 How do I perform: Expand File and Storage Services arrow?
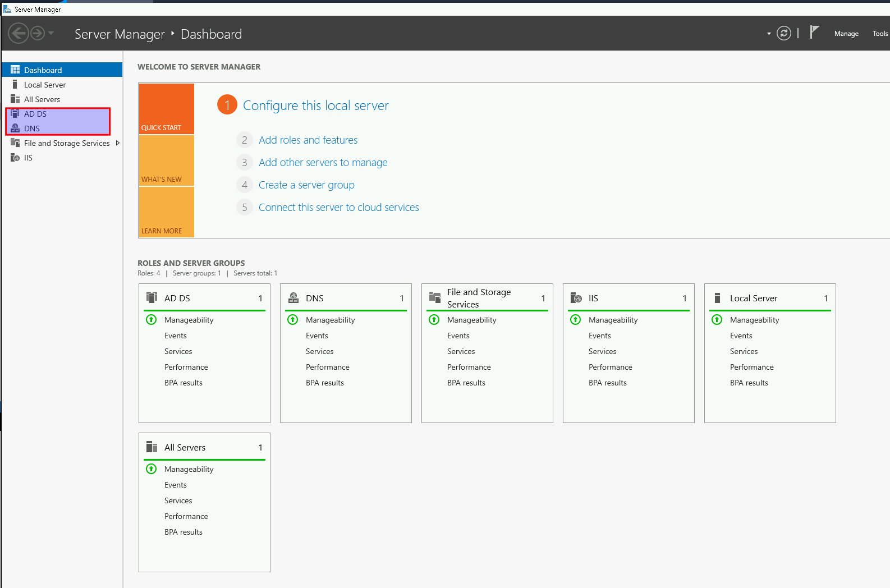[117, 143]
